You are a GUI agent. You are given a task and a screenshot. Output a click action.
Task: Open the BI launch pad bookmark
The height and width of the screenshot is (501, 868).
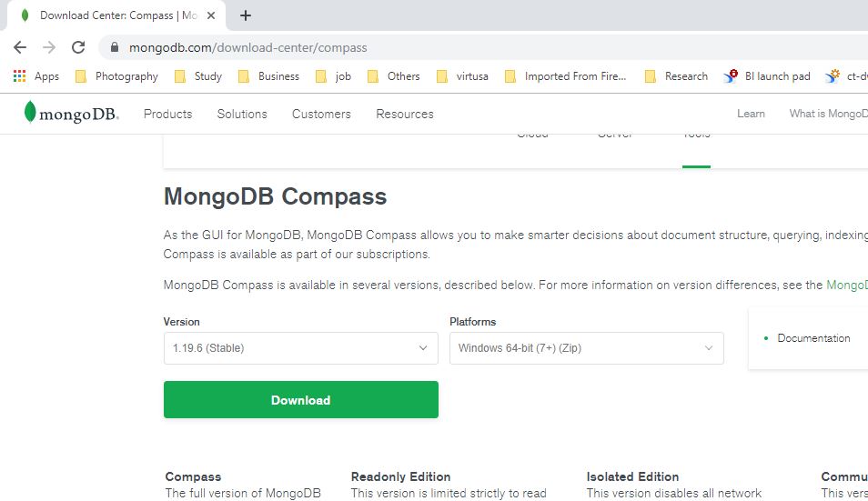(767, 76)
